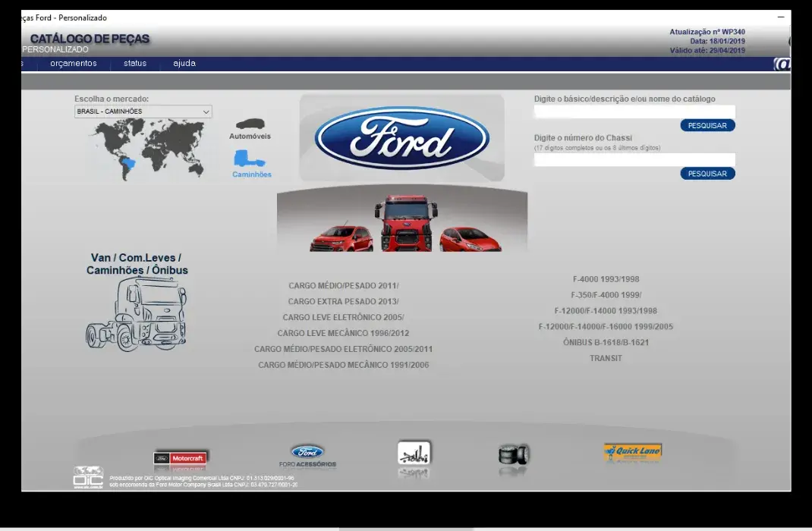This screenshot has width=812, height=531.
Task: Click the tires icon in footer
Action: (x=514, y=455)
